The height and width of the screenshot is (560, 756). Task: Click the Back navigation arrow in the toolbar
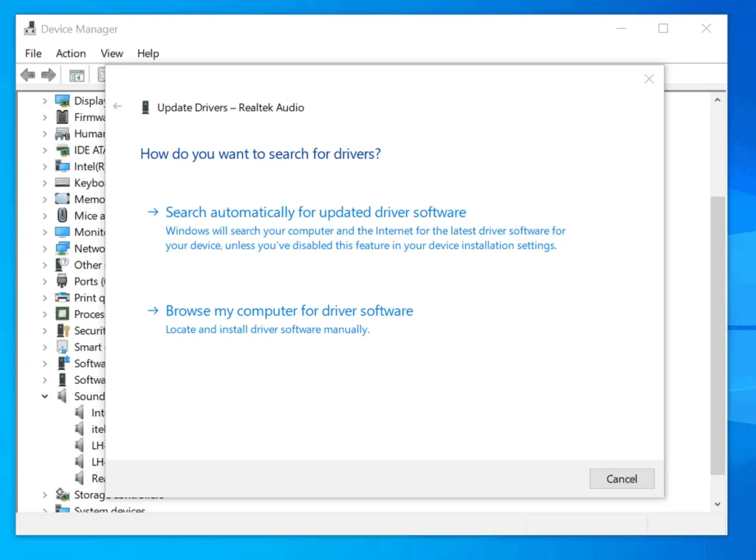27,75
